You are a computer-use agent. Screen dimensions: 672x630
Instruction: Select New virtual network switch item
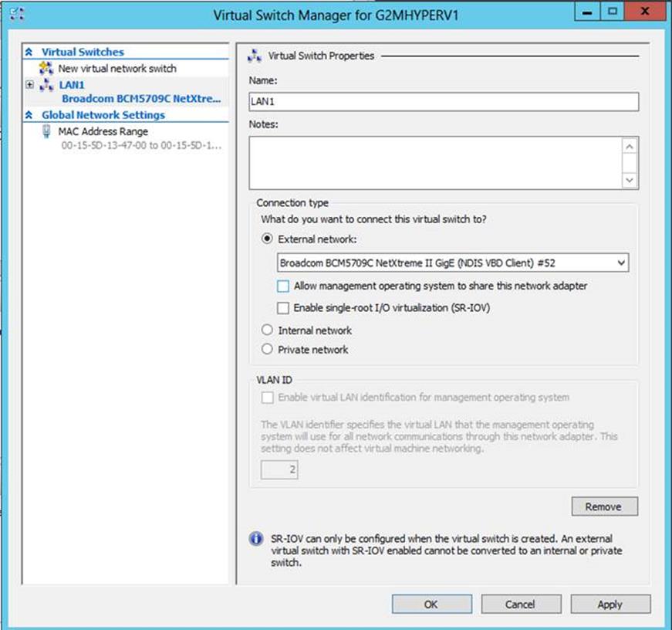(117, 69)
